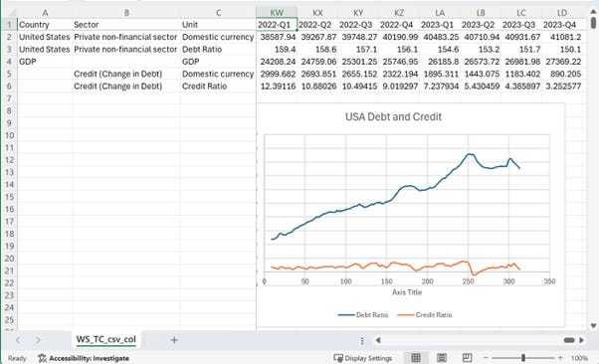Click the Credit Ratio legend entry
The height and width of the screenshot is (364, 599).
pyautogui.click(x=425, y=314)
